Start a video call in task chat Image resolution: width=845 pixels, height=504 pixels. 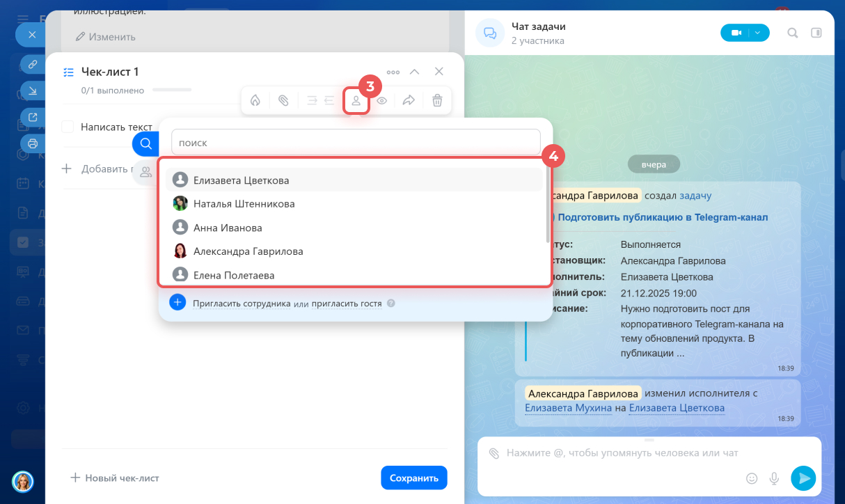pos(735,33)
